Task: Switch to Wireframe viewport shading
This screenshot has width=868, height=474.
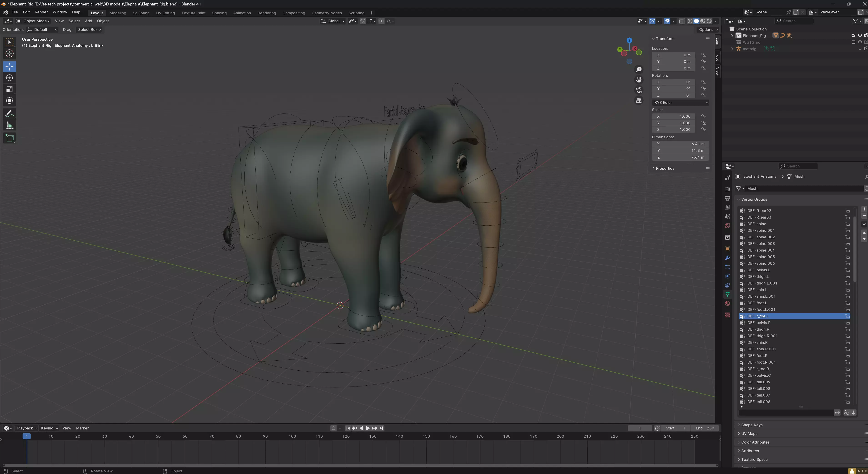Action: (x=690, y=21)
